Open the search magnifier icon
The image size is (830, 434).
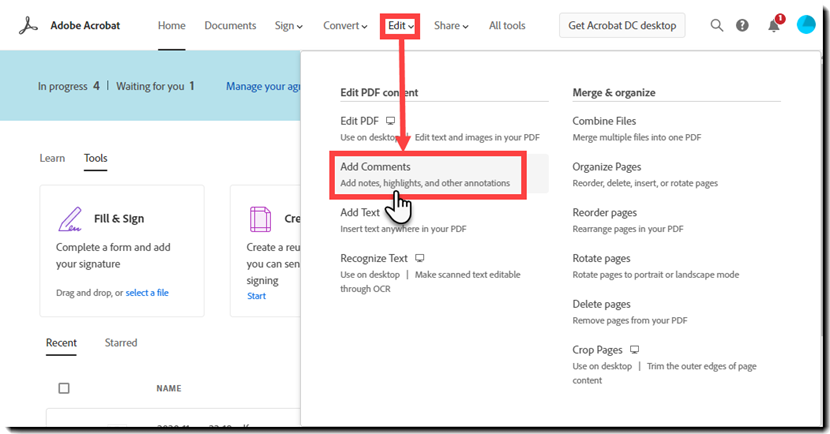[x=717, y=25]
